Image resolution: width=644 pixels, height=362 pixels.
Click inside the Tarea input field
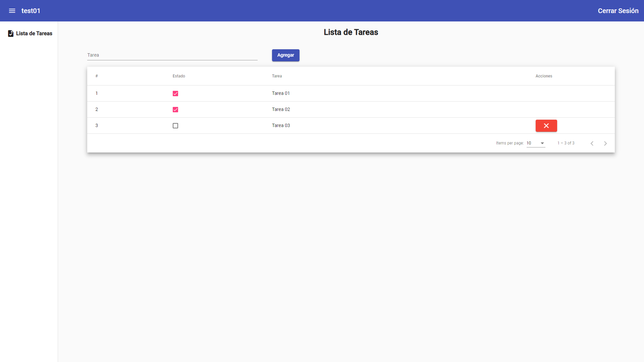[x=172, y=55]
